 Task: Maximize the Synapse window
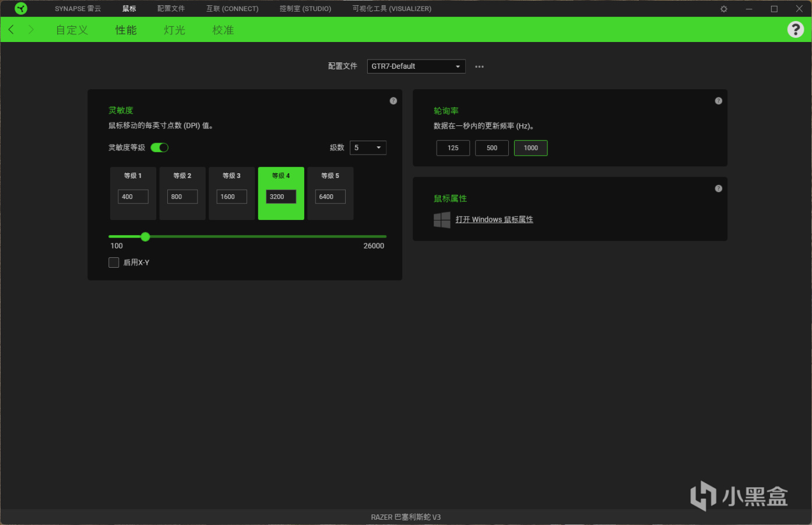pos(774,9)
